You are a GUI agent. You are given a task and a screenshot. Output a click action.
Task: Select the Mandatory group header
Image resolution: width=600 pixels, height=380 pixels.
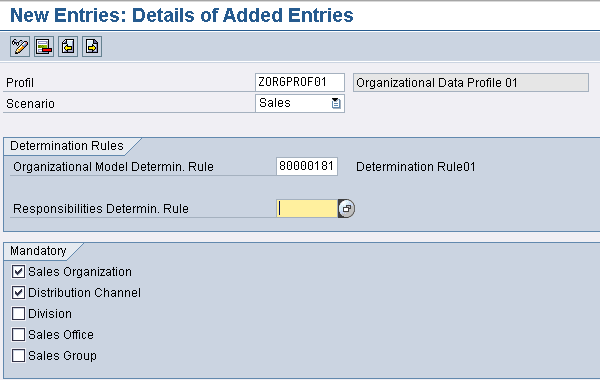tap(38, 251)
